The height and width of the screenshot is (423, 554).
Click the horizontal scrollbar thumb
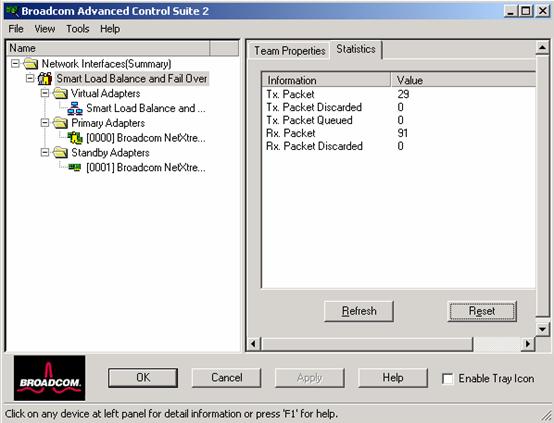366,343
